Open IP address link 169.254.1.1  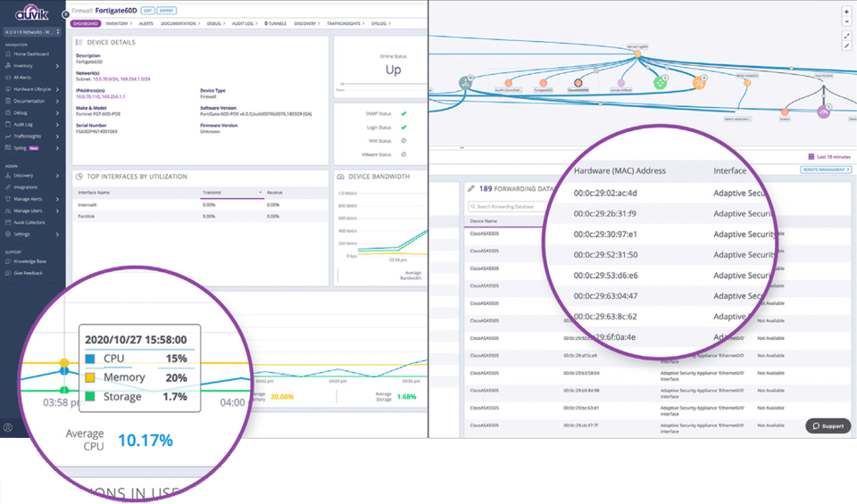112,96
